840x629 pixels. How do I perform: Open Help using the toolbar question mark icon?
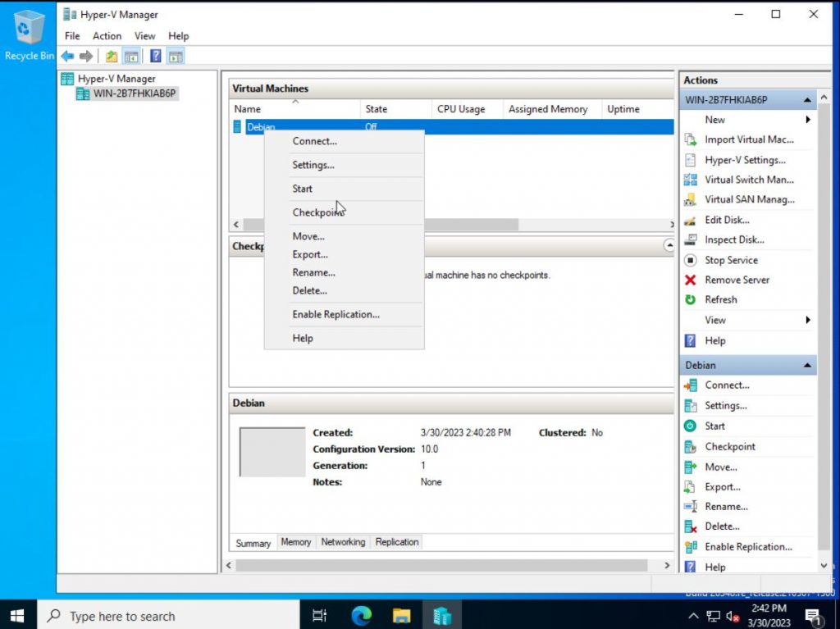[155, 56]
